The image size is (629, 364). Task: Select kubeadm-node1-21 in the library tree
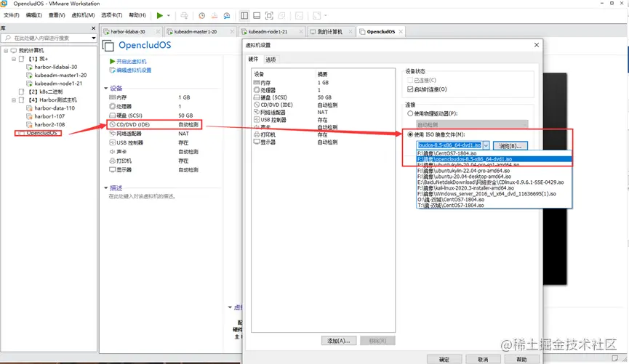tap(58, 84)
